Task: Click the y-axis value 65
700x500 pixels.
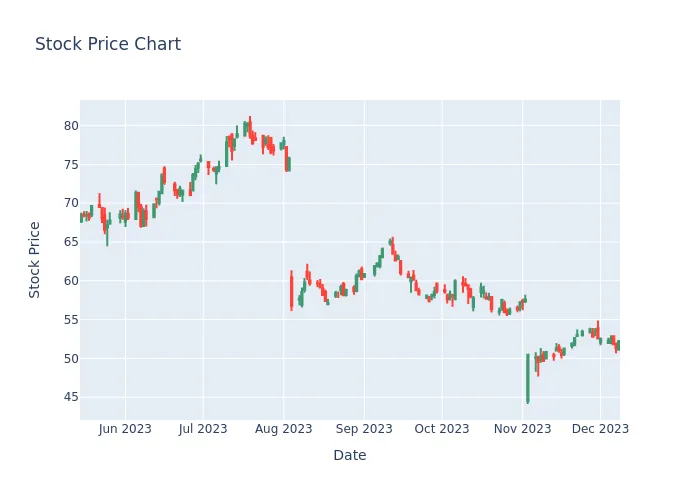Action: [71, 242]
